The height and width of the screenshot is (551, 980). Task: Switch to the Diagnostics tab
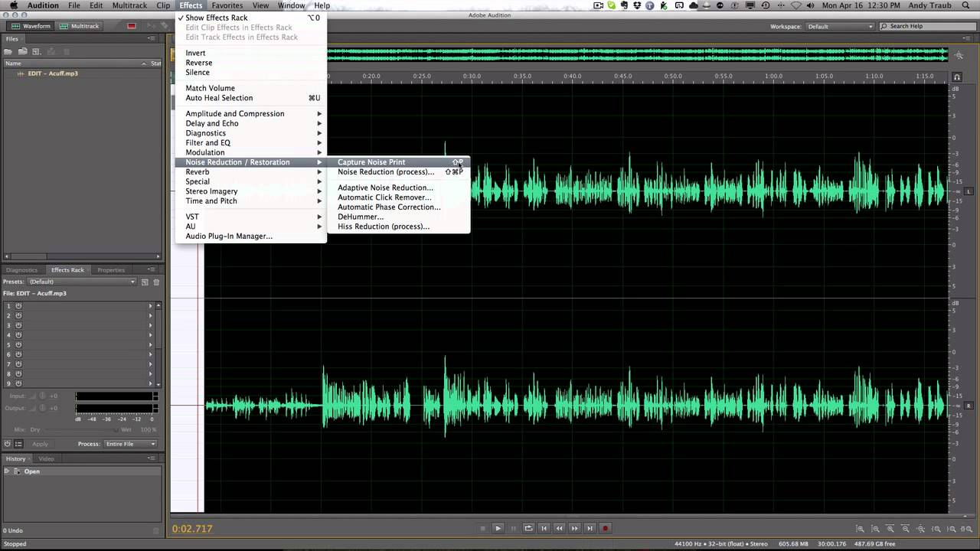coord(22,270)
